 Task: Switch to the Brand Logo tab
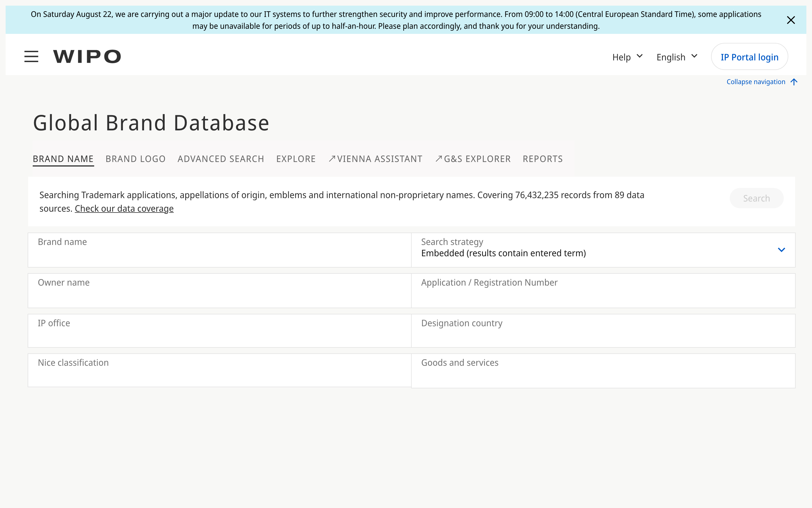[136, 159]
